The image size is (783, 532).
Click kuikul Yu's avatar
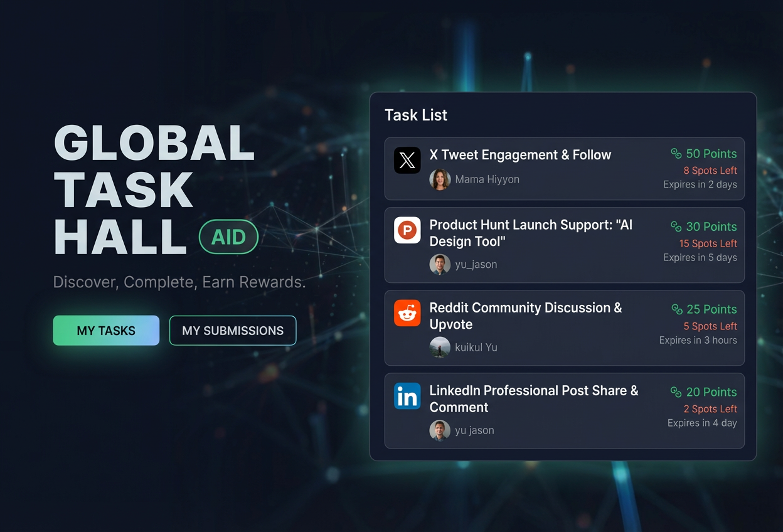440,348
